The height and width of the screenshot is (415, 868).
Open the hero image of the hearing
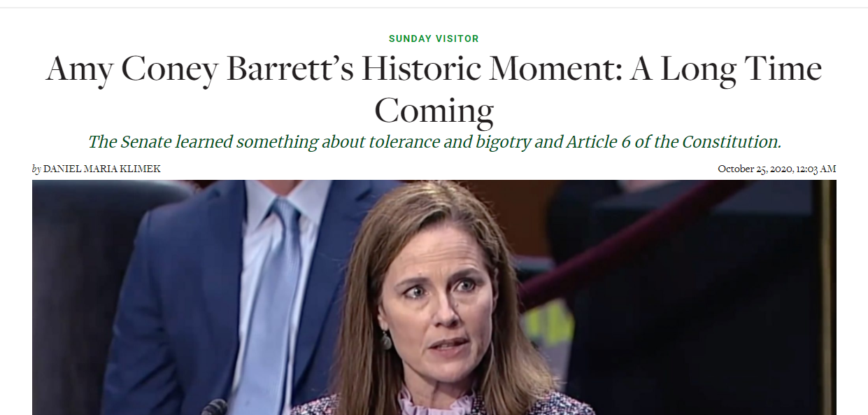click(x=434, y=297)
